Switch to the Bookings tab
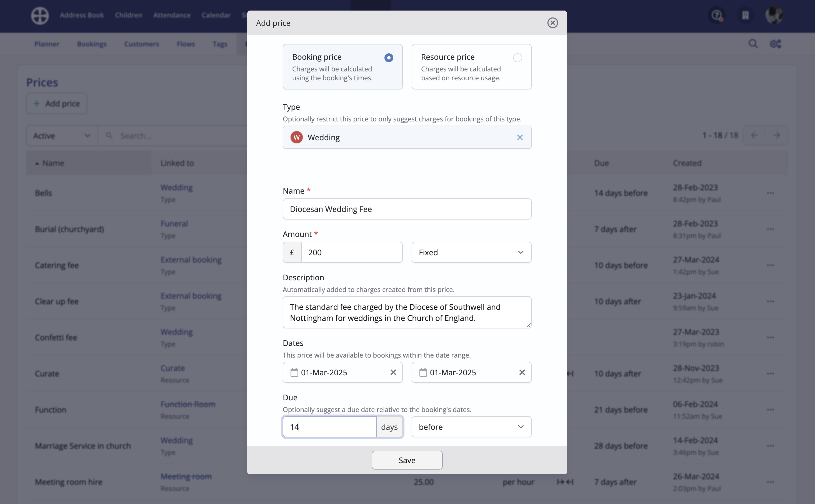 (92, 44)
